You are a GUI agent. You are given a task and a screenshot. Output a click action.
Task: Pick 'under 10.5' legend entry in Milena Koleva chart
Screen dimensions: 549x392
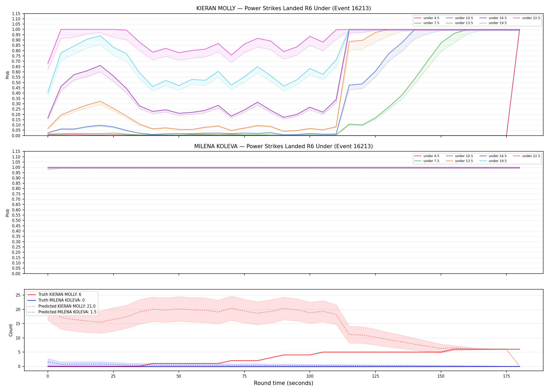460,156
